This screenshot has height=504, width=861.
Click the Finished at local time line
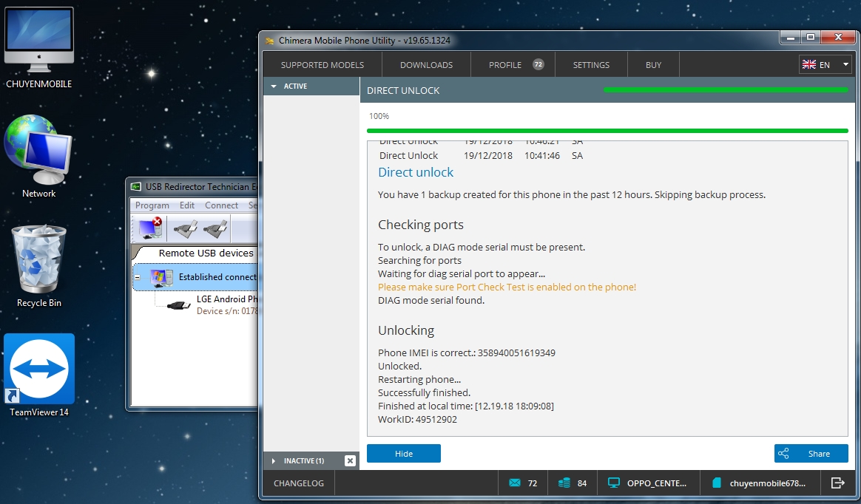click(x=466, y=406)
